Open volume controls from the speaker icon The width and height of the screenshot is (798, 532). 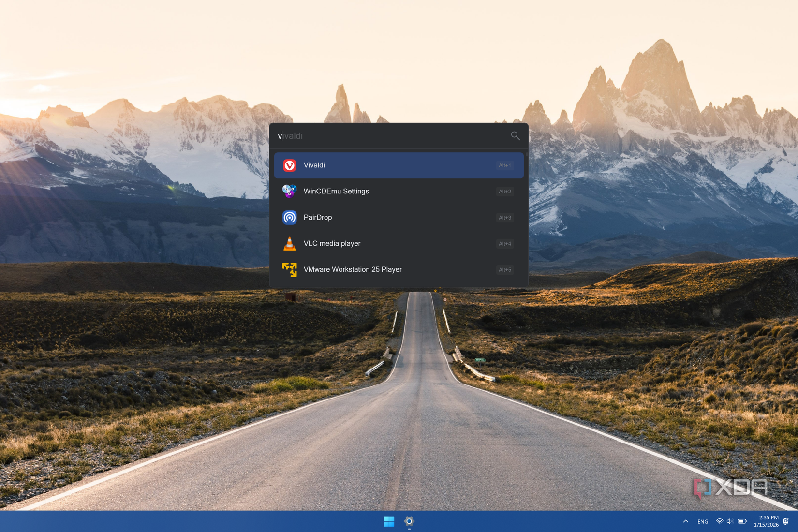pyautogui.click(x=730, y=521)
